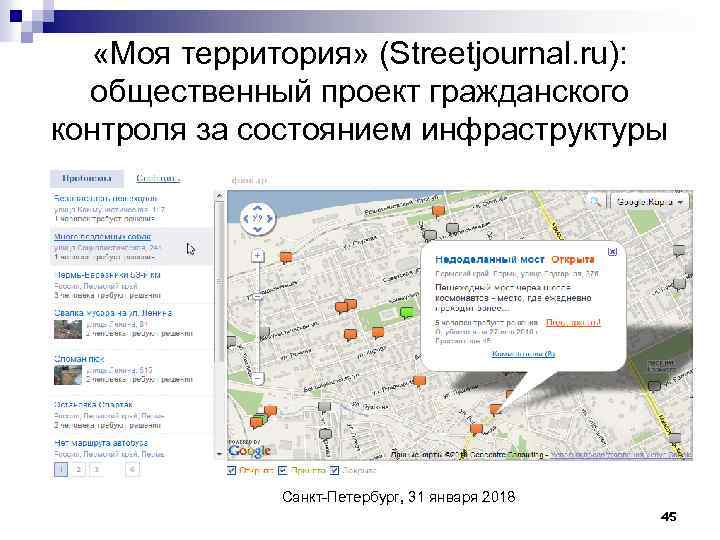Open the Остановка Спартак problem
The image size is (720, 540).
coord(93,405)
